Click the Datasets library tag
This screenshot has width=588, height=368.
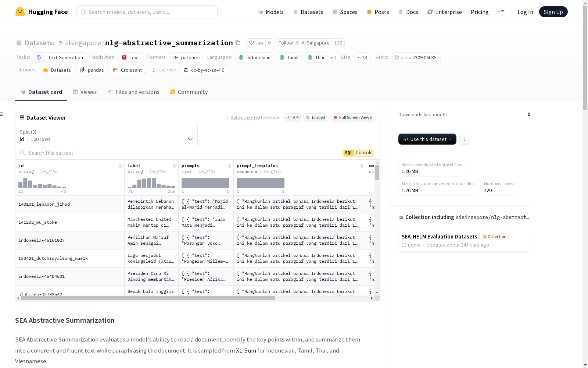pyautogui.click(x=57, y=70)
